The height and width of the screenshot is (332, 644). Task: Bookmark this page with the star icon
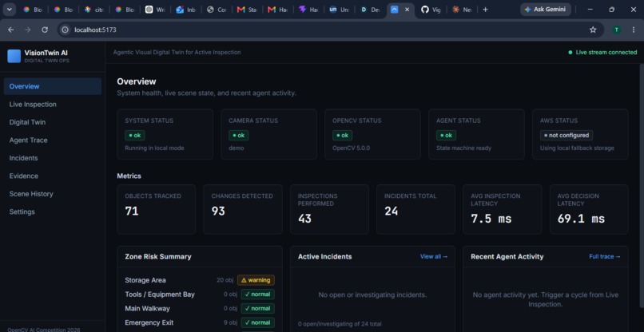pos(593,30)
